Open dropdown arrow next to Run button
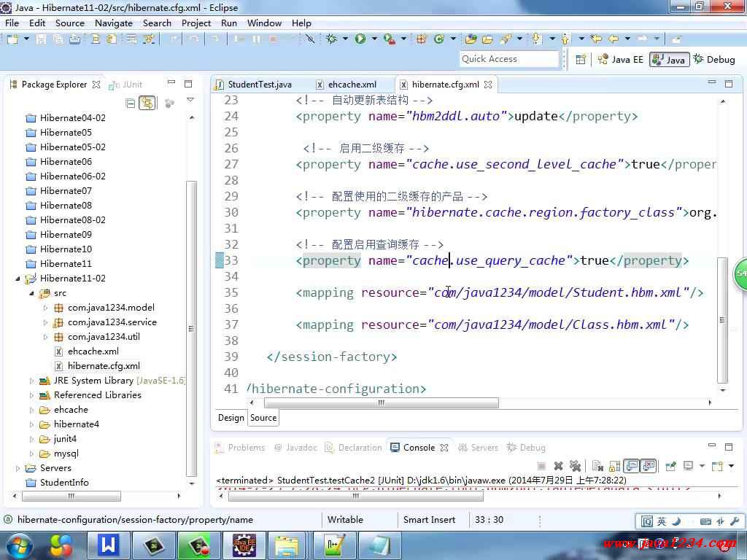The height and width of the screenshot is (560, 747). [374, 39]
